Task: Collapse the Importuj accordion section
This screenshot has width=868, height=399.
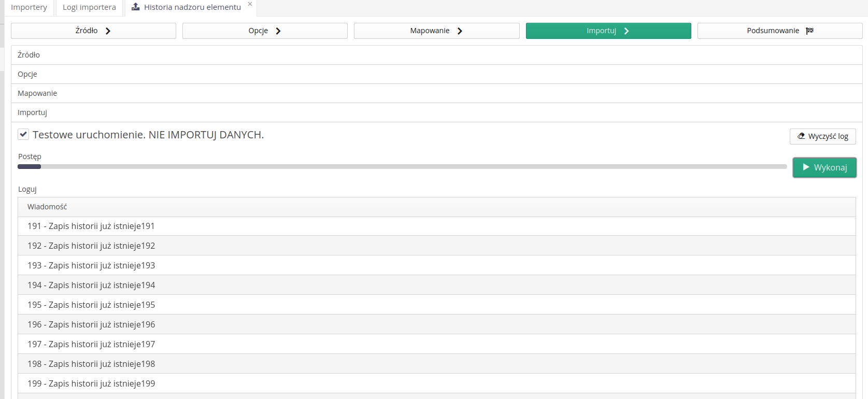Action: (x=32, y=112)
